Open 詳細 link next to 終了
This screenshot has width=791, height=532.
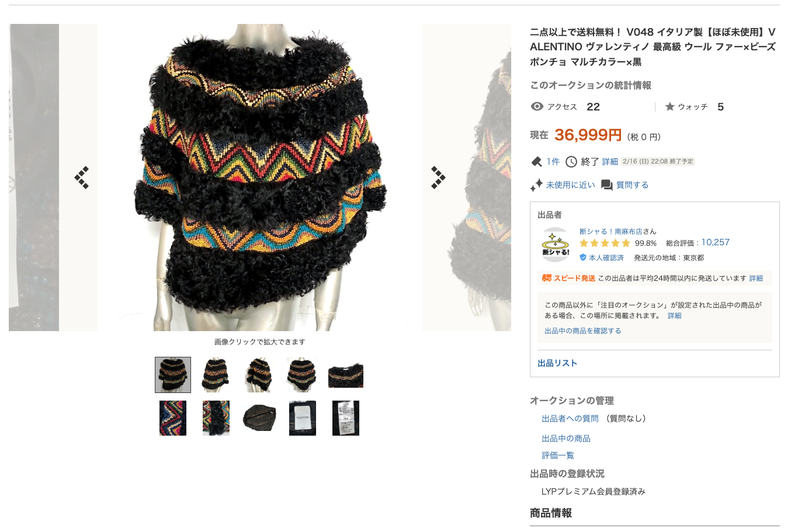tap(610, 162)
